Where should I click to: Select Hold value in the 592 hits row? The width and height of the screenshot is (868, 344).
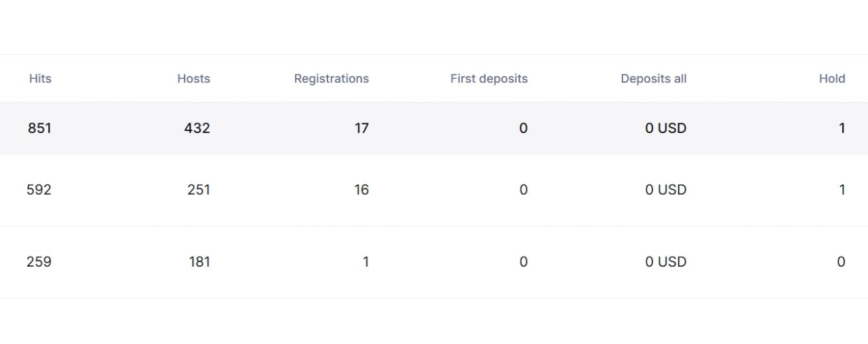coord(842,190)
